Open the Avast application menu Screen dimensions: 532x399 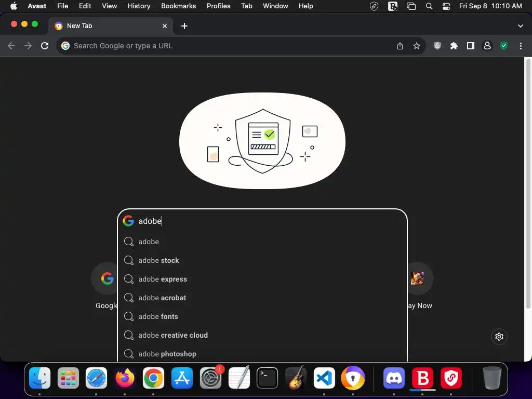tap(37, 6)
